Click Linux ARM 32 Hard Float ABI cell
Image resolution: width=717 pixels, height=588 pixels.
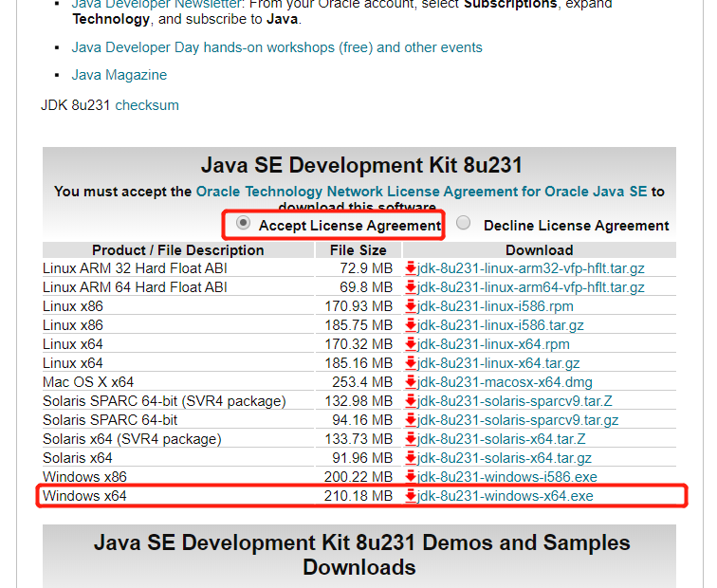click(x=178, y=268)
